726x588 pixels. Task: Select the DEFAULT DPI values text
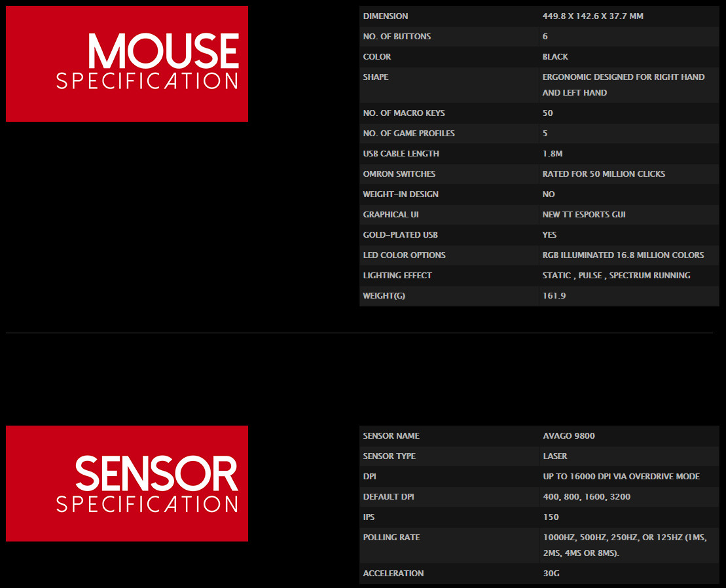(x=587, y=497)
